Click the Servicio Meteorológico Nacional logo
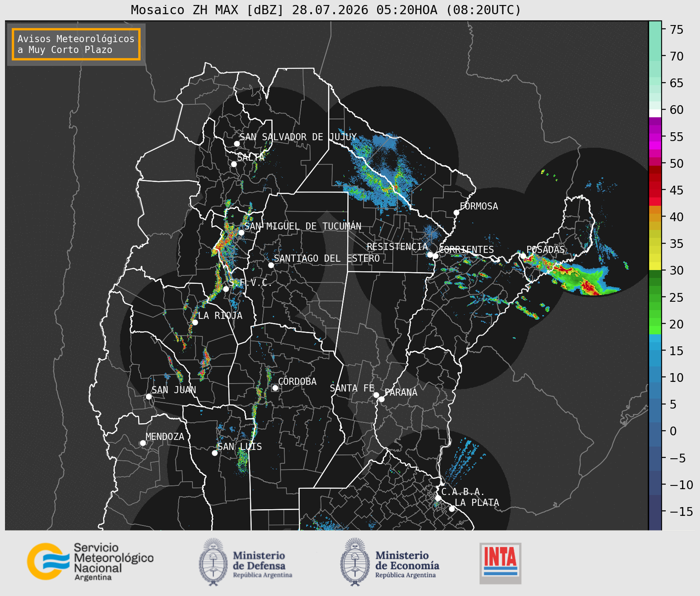Viewport: 700px width, 596px height. coord(90,561)
